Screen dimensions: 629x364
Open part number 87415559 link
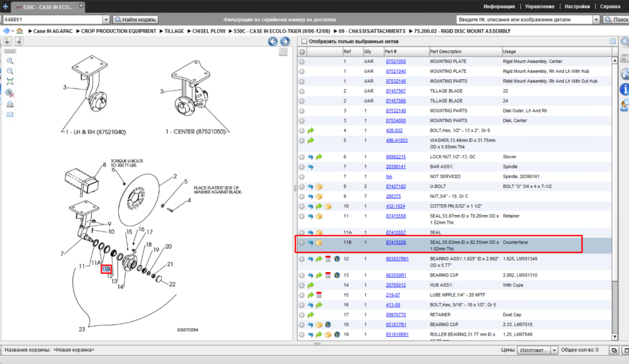click(x=396, y=243)
